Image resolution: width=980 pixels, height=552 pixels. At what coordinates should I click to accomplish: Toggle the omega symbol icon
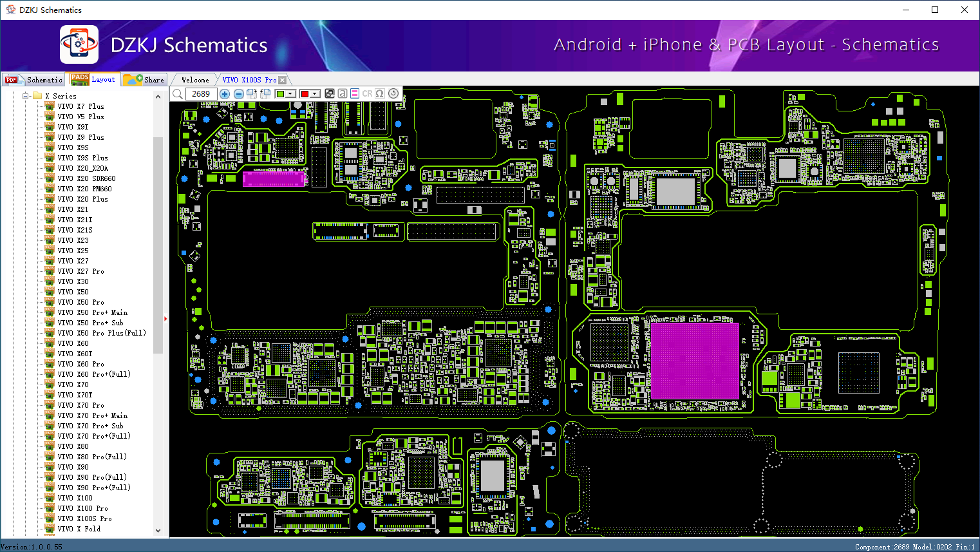pyautogui.click(x=380, y=94)
